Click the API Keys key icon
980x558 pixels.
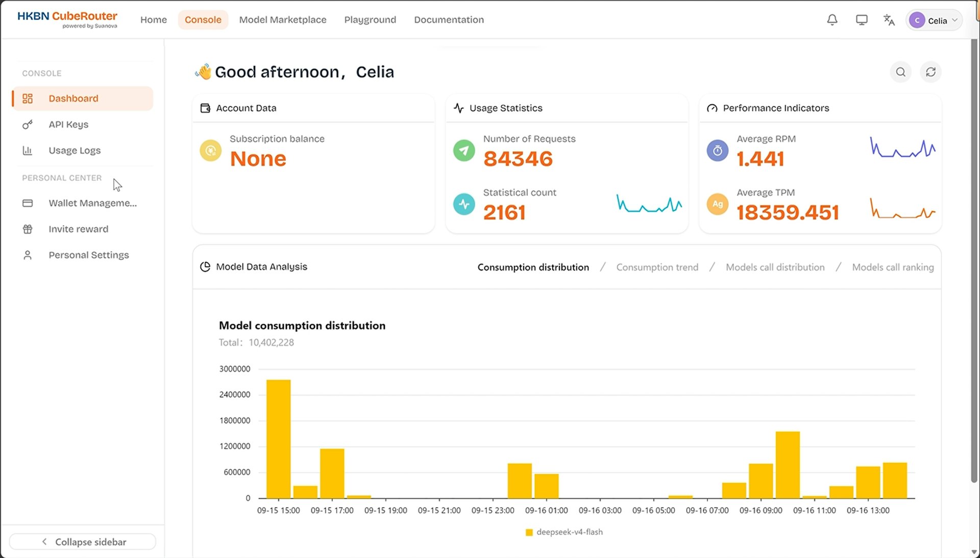[28, 125]
